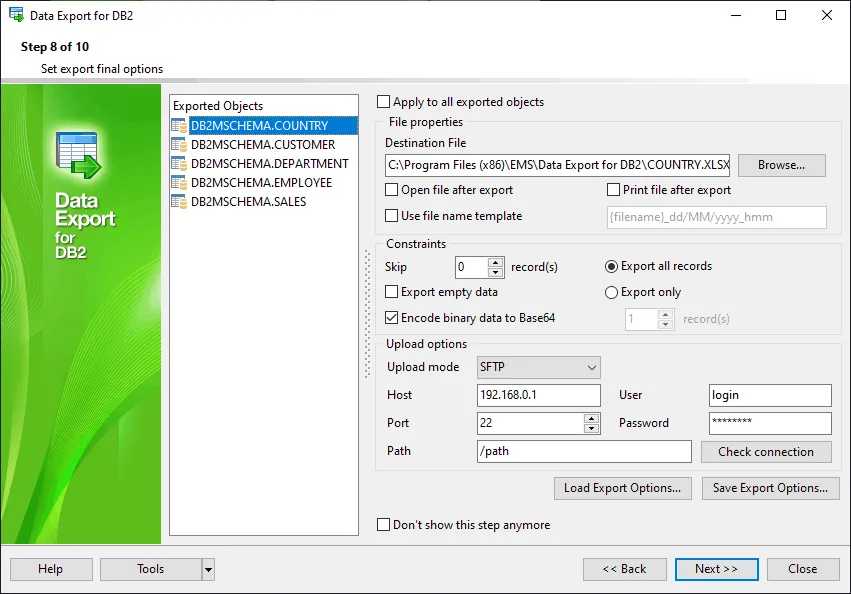Open Help for this wizard
This screenshot has width=851, height=594.
tap(51, 569)
